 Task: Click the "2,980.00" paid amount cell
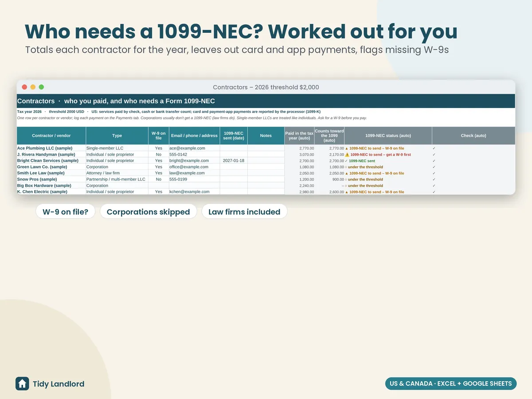(299, 192)
